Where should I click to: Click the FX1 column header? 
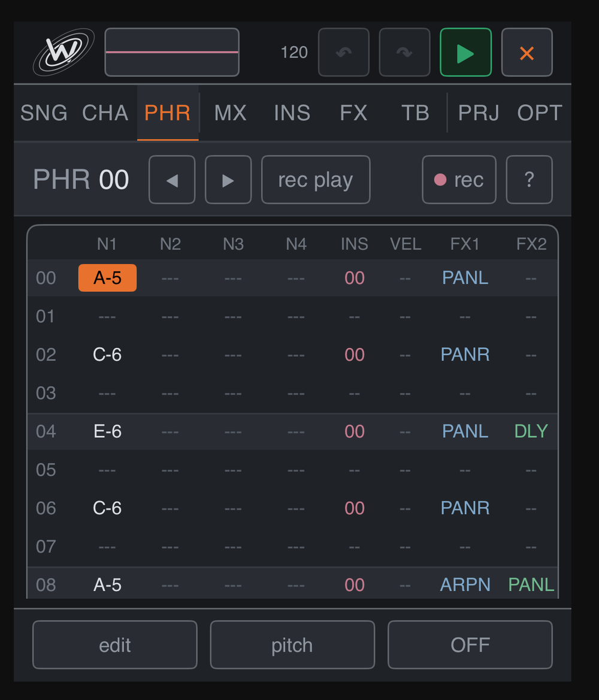465,244
